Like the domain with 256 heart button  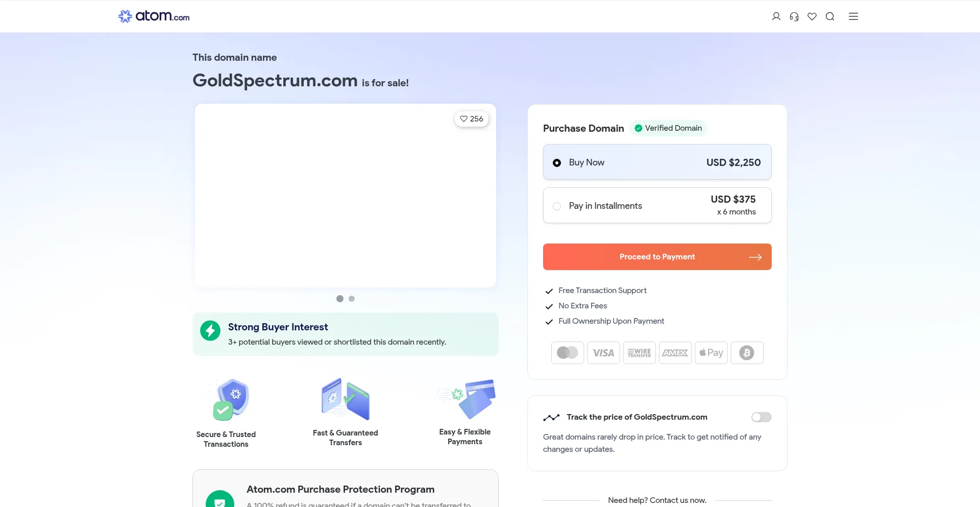[472, 119]
